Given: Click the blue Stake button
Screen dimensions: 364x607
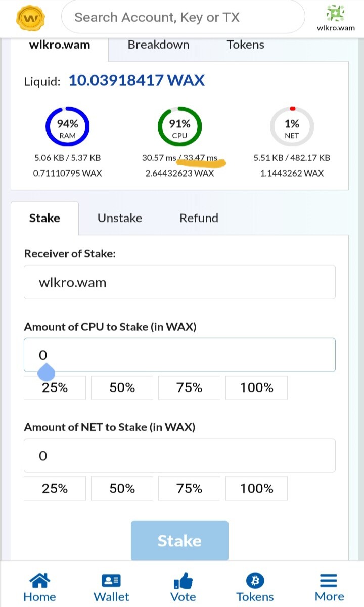Looking at the screenshot, I should pos(179,541).
